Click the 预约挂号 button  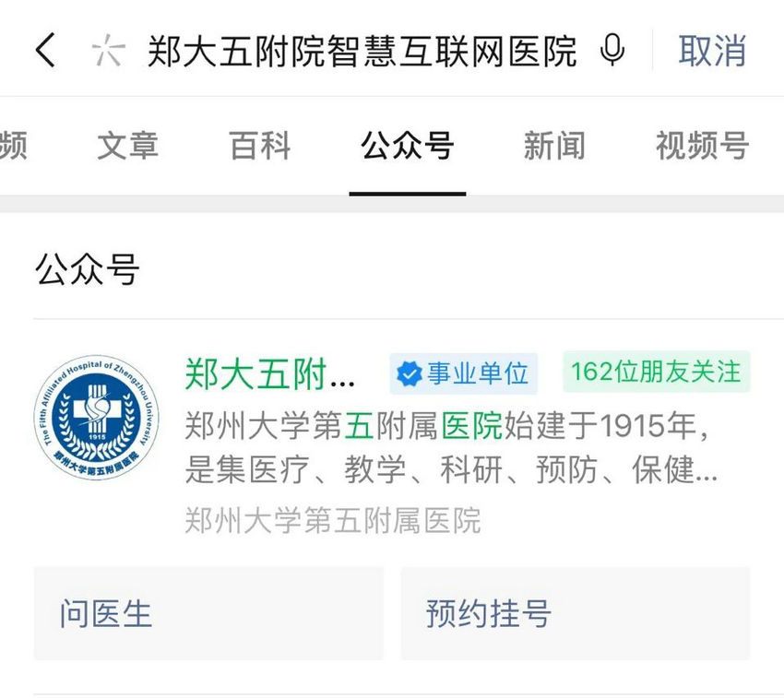(x=576, y=613)
